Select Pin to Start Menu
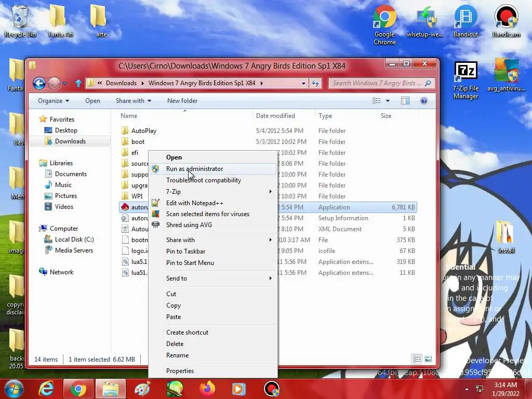The height and width of the screenshot is (399, 532). tap(213, 263)
